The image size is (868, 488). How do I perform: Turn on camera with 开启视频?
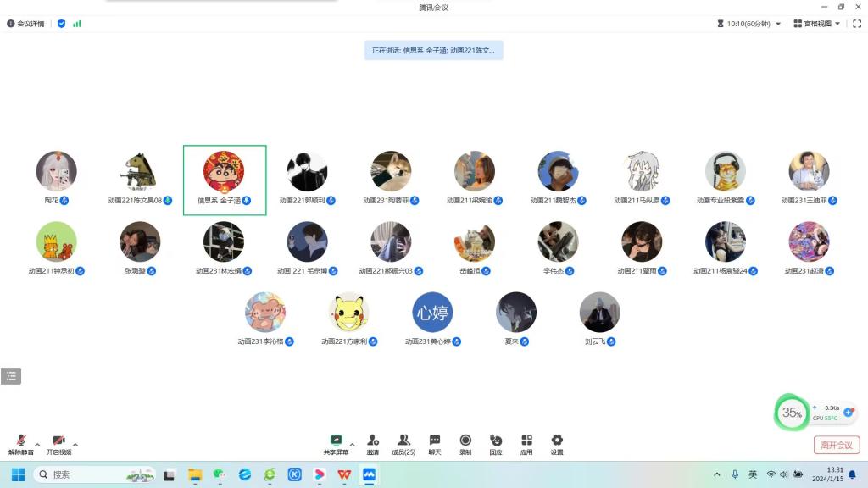coord(58,444)
